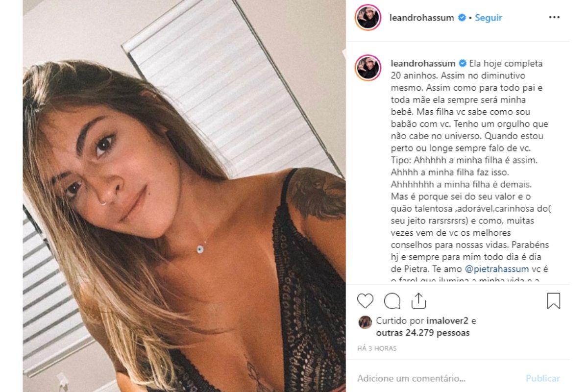
Task: Click the small avatar beside Curtido por
Action: (365, 322)
